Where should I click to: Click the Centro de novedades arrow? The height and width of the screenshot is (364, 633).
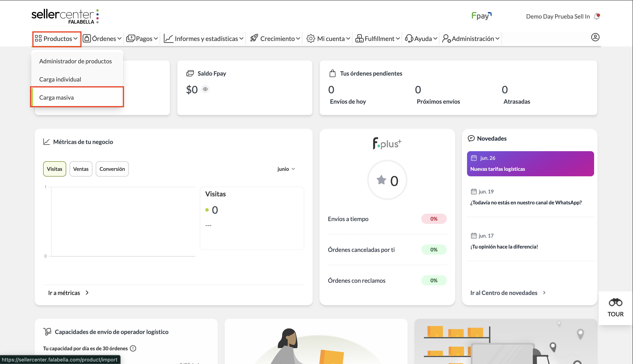coord(544,293)
